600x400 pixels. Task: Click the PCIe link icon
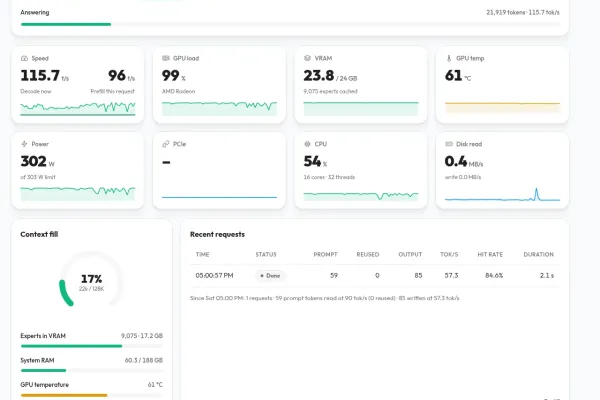tap(166, 144)
